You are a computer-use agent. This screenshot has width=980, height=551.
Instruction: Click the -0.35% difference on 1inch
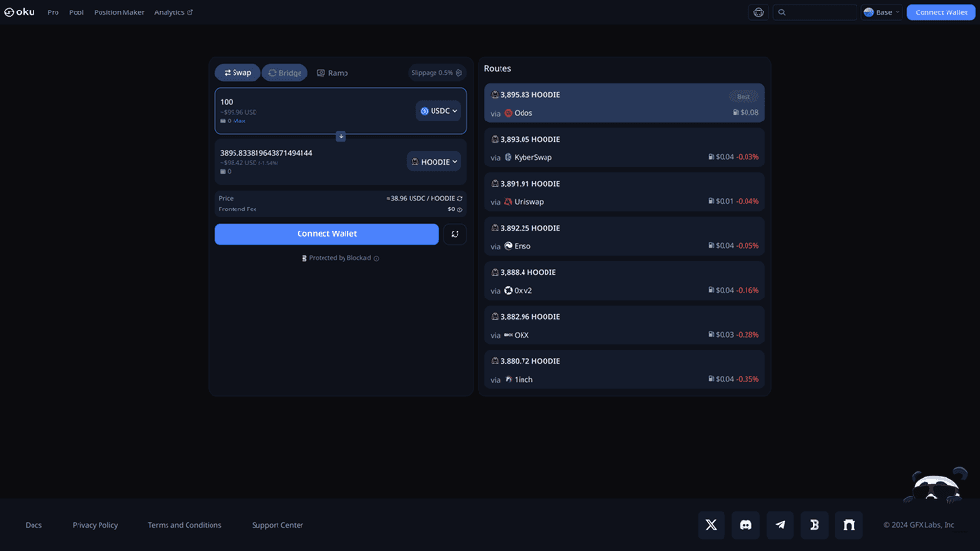[746, 379]
